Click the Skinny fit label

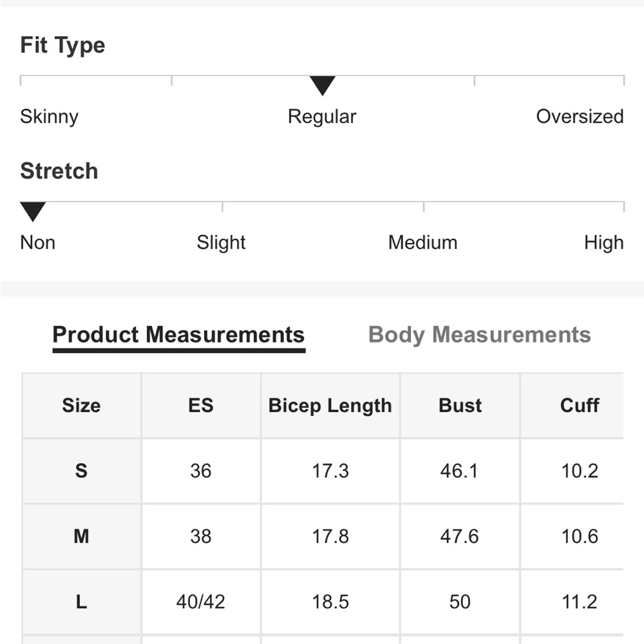click(x=50, y=117)
